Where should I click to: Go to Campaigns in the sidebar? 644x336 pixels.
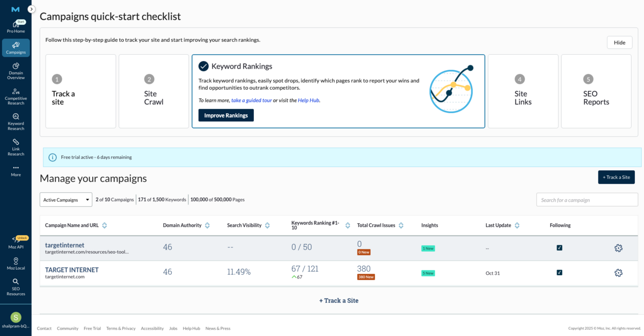click(16, 48)
